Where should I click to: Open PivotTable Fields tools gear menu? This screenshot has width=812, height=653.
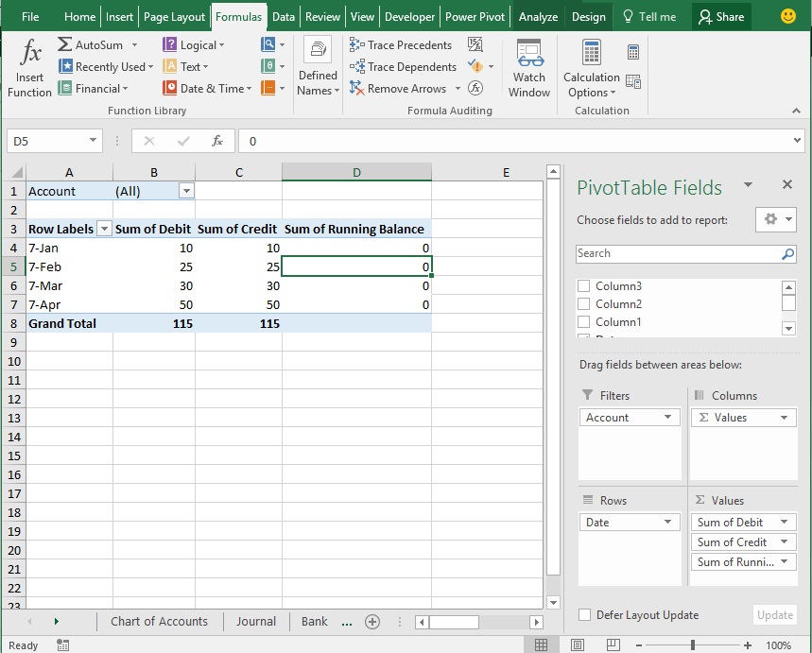tap(776, 219)
